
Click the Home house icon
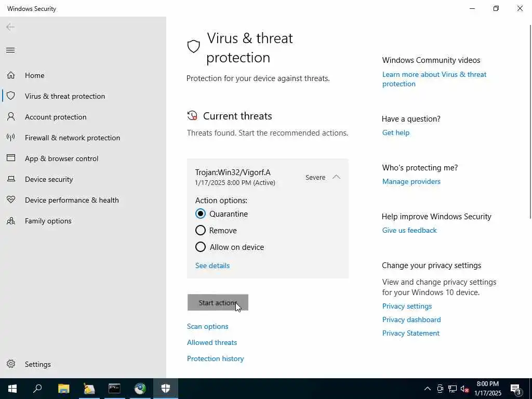click(x=11, y=75)
